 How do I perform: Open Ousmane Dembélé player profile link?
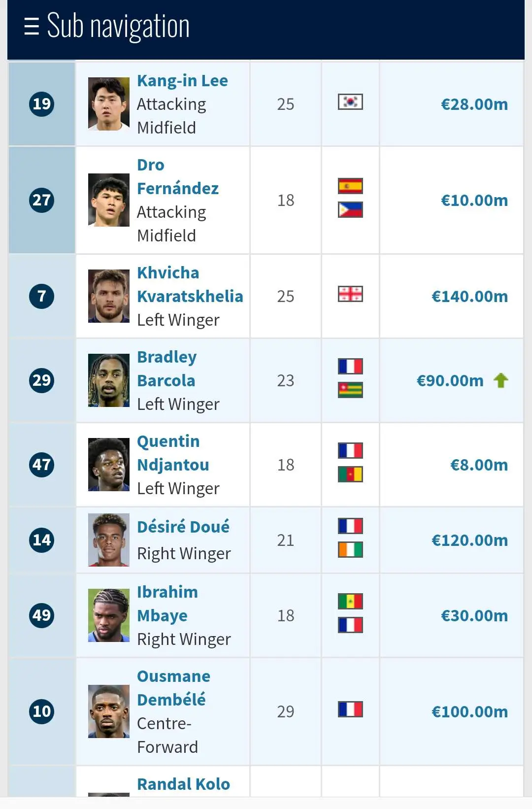coord(173,688)
